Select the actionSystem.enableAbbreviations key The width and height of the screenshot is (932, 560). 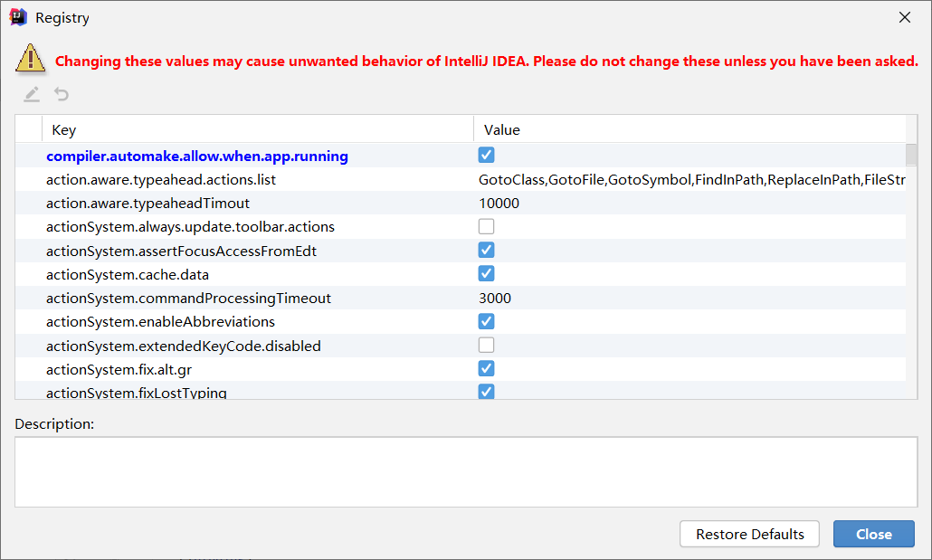coord(160,321)
